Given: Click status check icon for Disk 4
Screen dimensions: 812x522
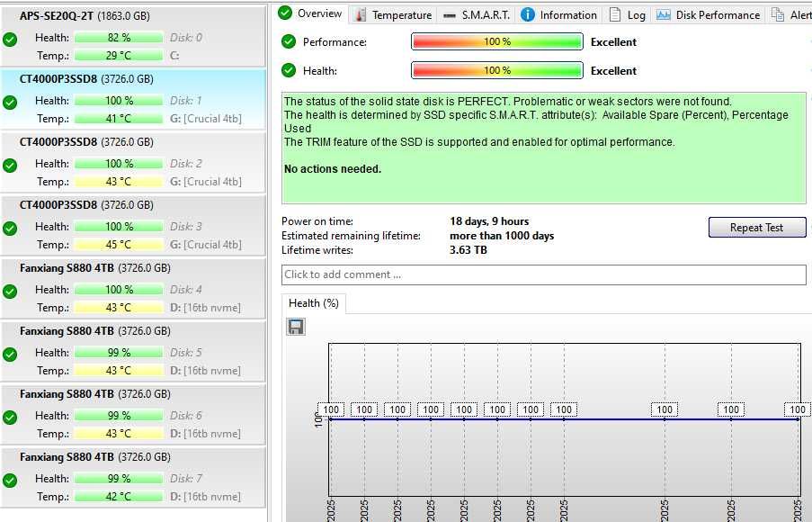Looking at the screenshot, I should tap(10, 292).
